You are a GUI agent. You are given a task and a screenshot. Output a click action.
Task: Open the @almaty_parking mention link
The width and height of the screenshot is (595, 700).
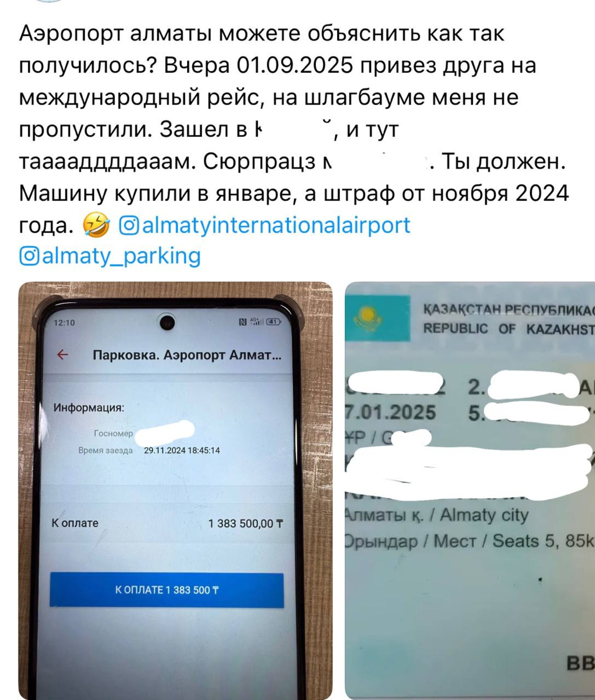click(x=110, y=256)
